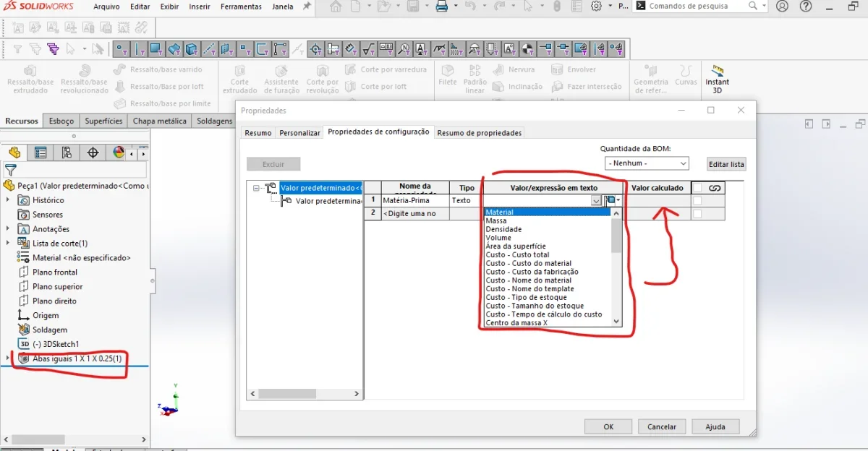Click the OK button

point(608,426)
